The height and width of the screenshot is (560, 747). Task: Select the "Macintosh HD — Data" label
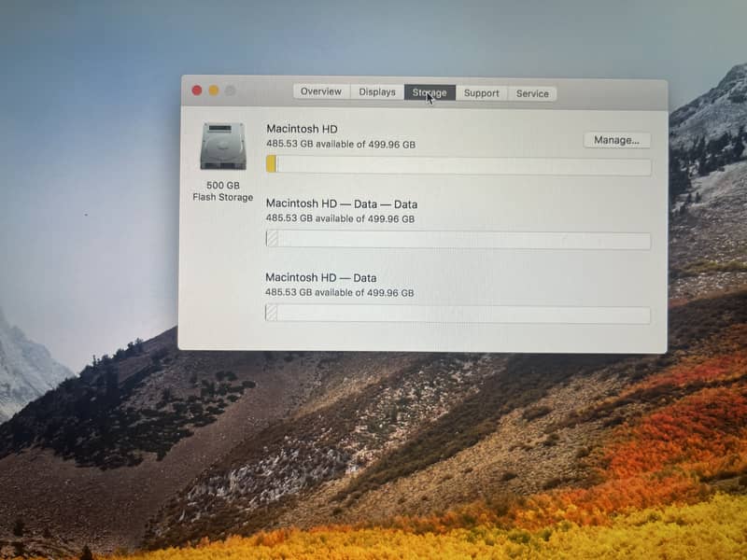[x=321, y=277]
